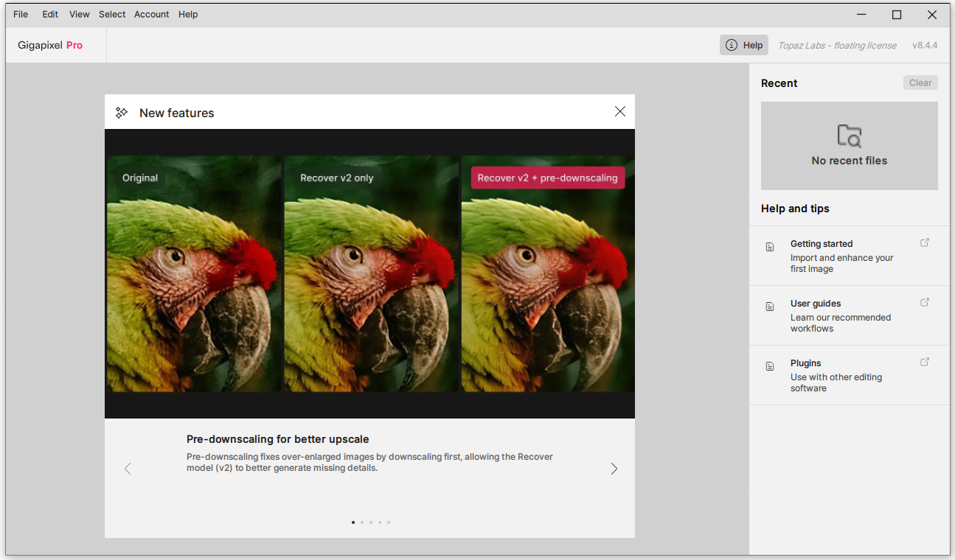Image resolution: width=955 pixels, height=560 pixels.
Task: Click the parrot image labeled Recover v2 only
Action: point(371,273)
